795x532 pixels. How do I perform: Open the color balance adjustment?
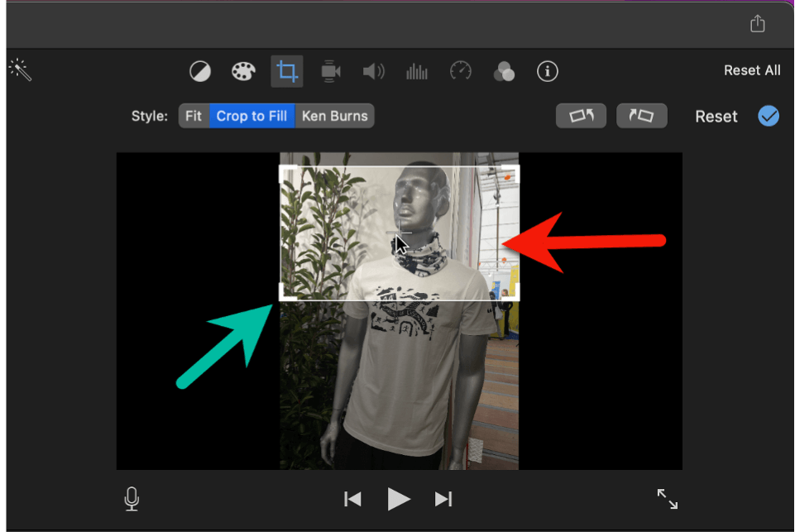click(x=199, y=71)
